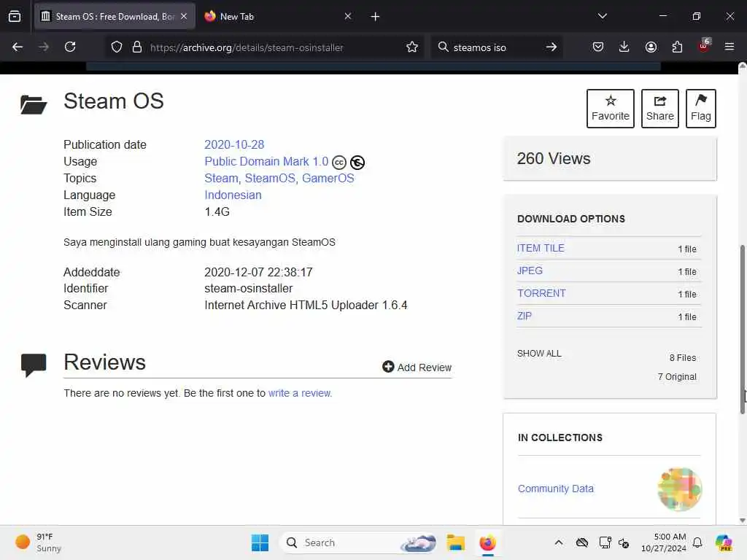Open the notification bell in taskbar

pyautogui.click(x=697, y=542)
